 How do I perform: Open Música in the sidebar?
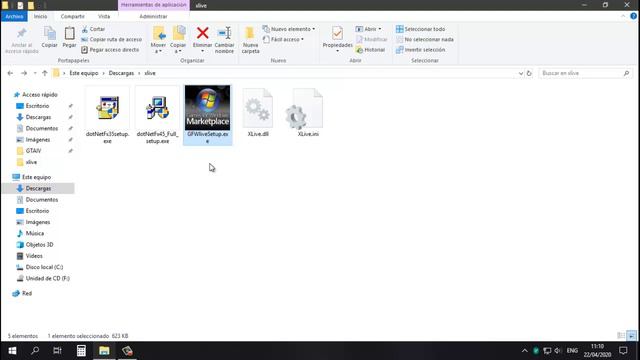35,233
